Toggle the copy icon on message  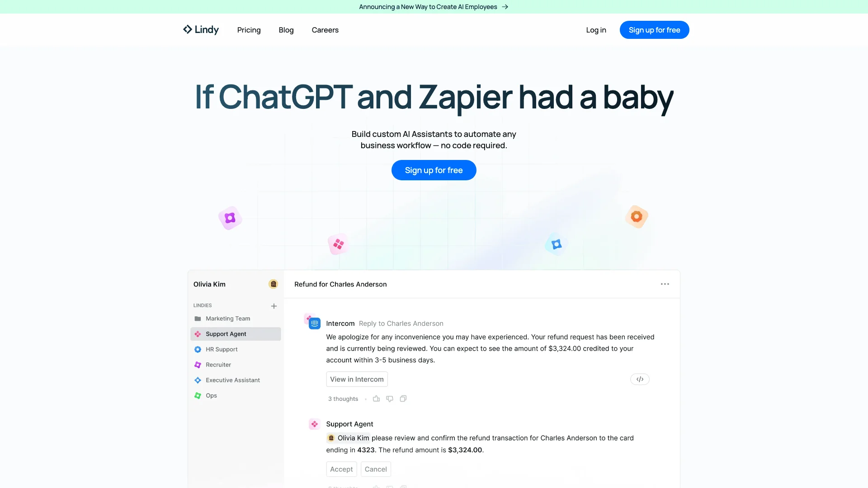pyautogui.click(x=403, y=398)
